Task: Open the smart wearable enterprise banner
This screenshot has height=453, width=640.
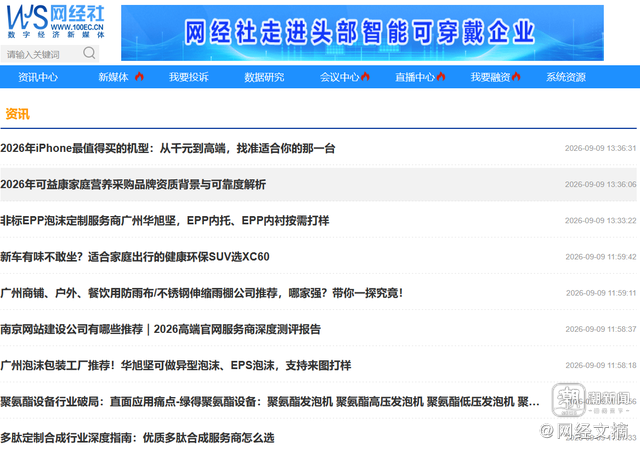Action: (x=362, y=33)
